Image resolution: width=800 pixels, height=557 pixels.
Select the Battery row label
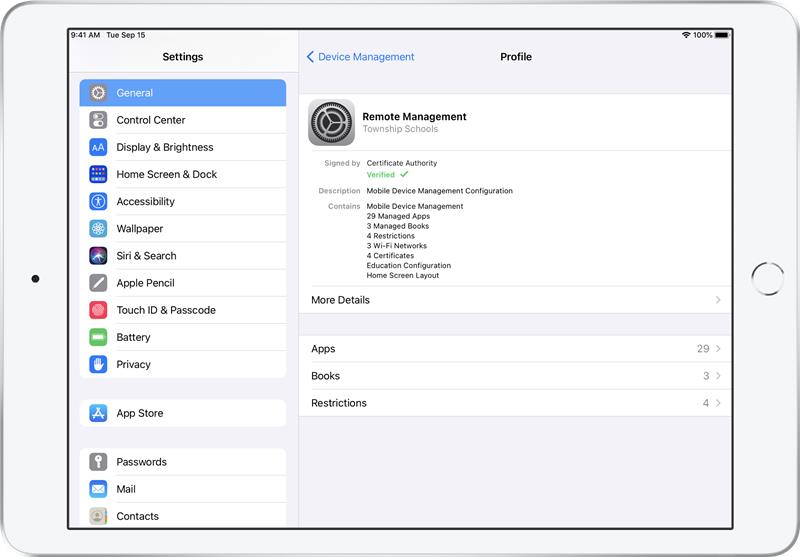click(133, 337)
